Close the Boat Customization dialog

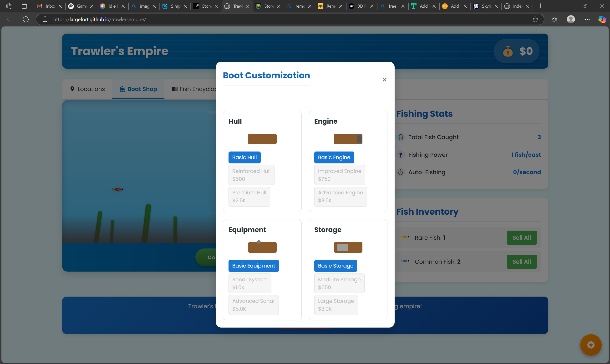coord(384,80)
